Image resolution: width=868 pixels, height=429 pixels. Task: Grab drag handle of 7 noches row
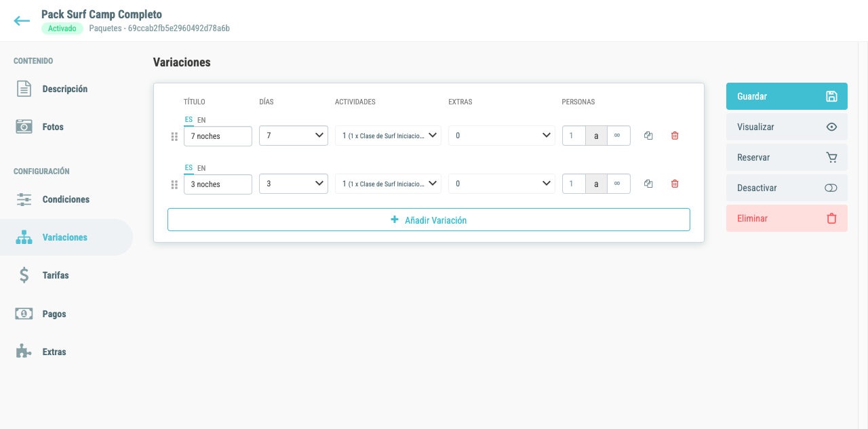tap(174, 136)
